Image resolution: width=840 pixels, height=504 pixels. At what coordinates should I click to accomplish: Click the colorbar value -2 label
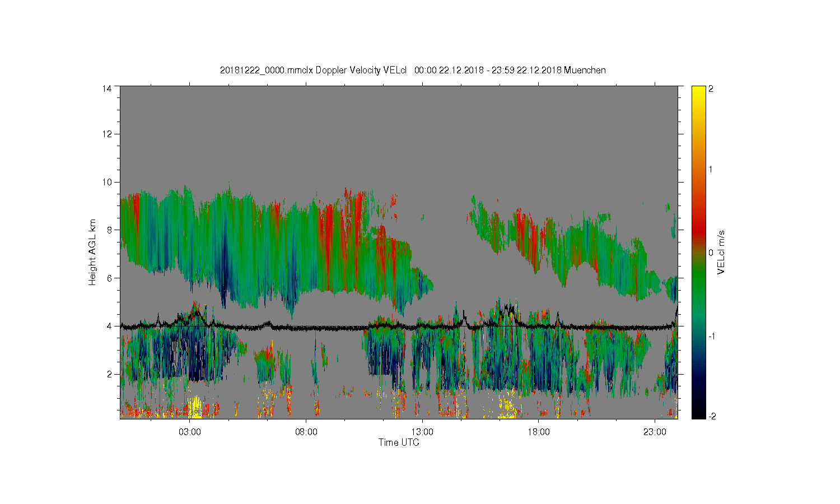pyautogui.click(x=712, y=417)
